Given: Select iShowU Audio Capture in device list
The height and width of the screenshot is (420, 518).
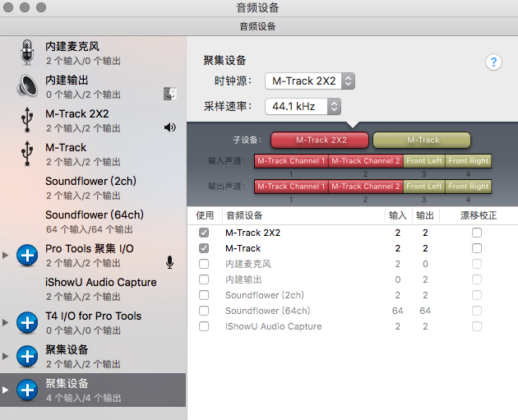Looking at the screenshot, I should click(x=93, y=289).
